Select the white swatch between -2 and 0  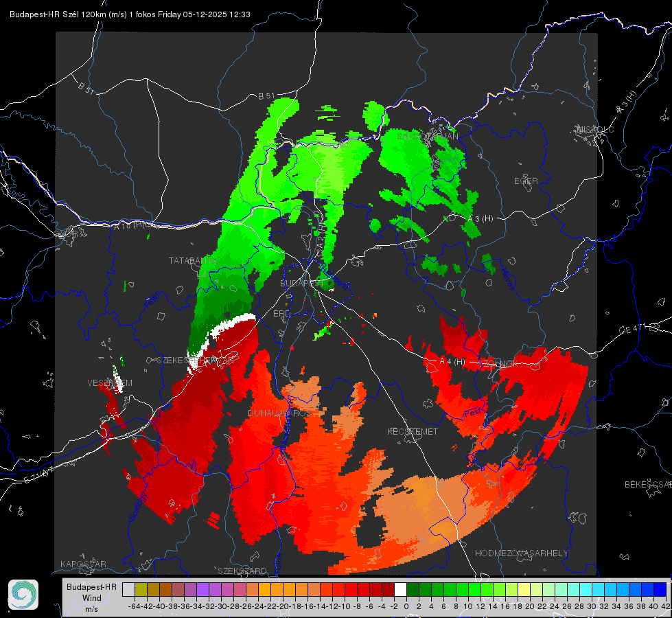click(x=400, y=589)
